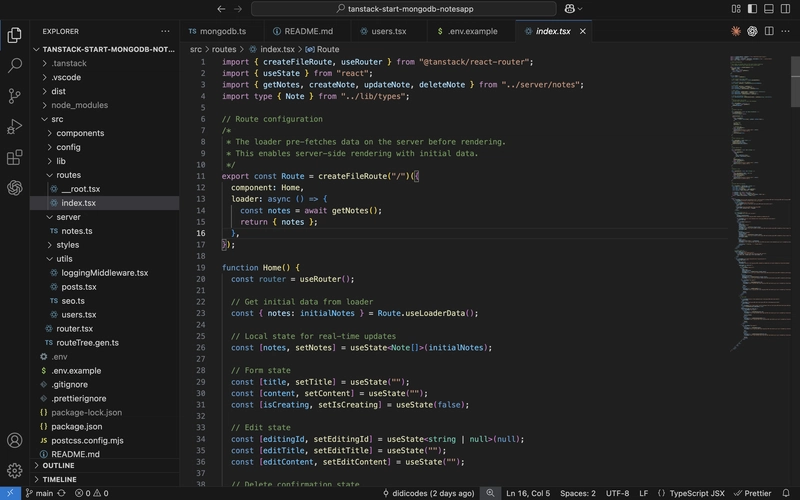Click the Claude icon in editor toolbar
The width and height of the screenshot is (800, 500).
pos(737,31)
